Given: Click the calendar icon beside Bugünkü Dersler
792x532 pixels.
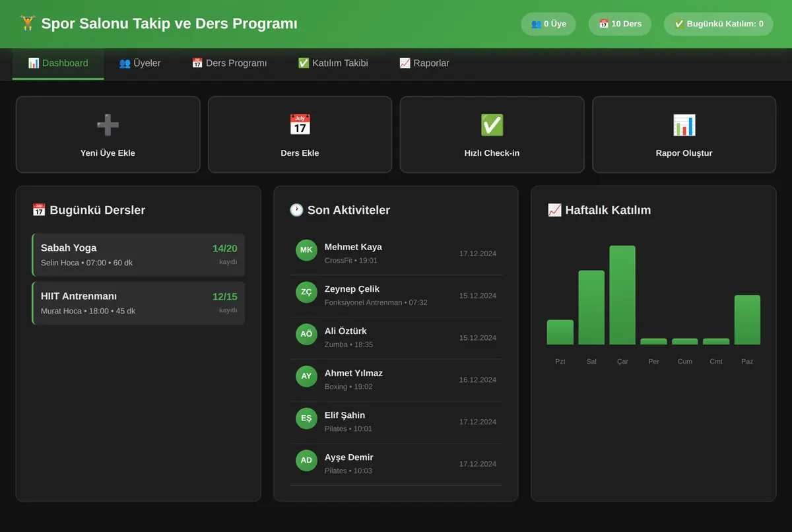Looking at the screenshot, I should [x=39, y=210].
